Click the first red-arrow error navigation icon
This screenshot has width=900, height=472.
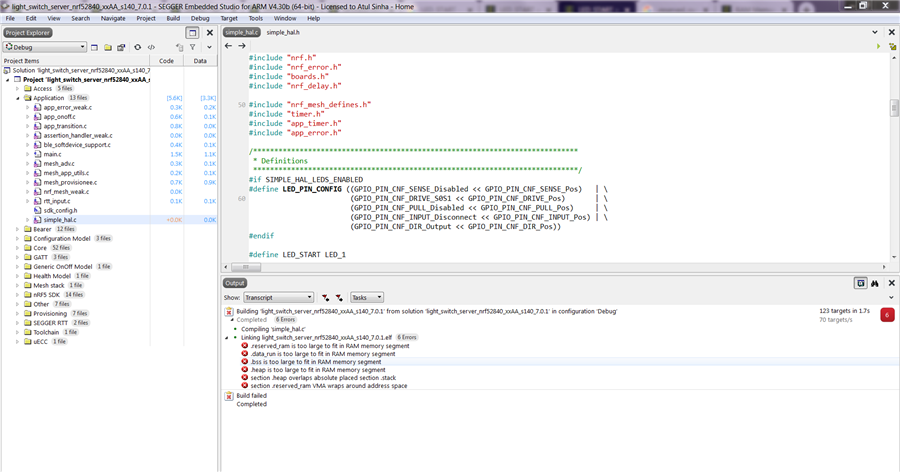click(325, 297)
